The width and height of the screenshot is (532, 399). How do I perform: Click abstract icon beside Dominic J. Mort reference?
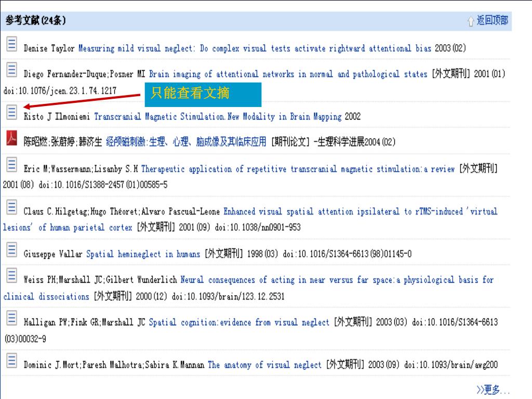tap(12, 361)
